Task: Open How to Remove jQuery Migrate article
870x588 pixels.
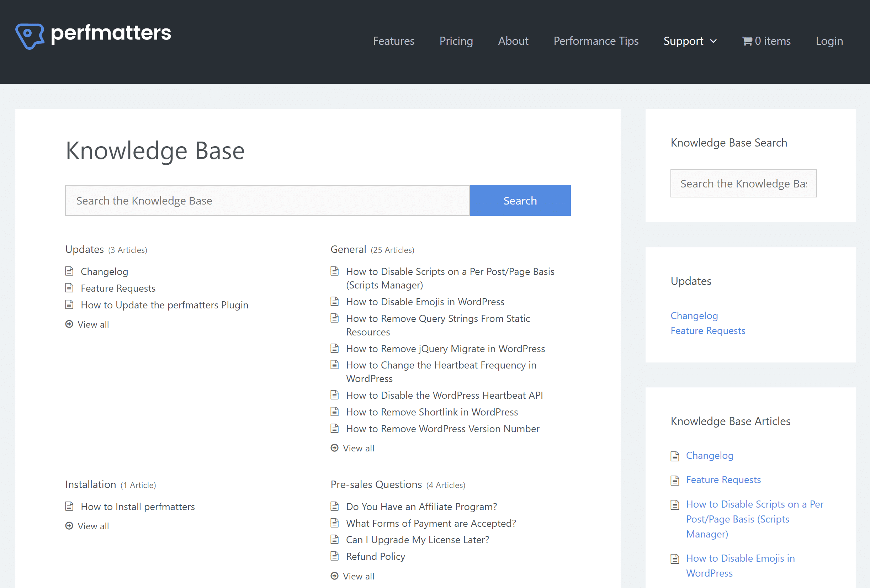Action: (446, 349)
